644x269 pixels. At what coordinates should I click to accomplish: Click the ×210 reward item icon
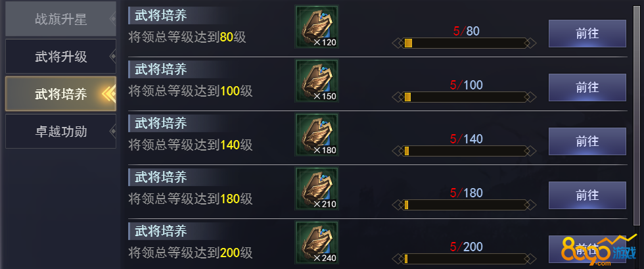point(316,188)
